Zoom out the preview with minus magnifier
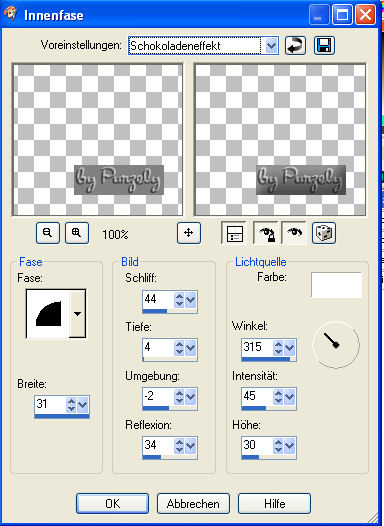Image resolution: width=384 pixels, height=526 pixels. (x=48, y=233)
